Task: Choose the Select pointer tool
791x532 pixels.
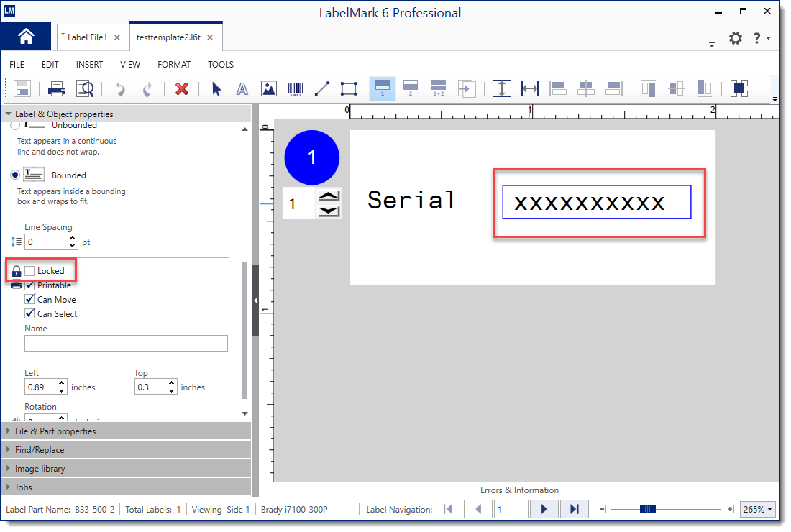Action: pyautogui.click(x=216, y=89)
